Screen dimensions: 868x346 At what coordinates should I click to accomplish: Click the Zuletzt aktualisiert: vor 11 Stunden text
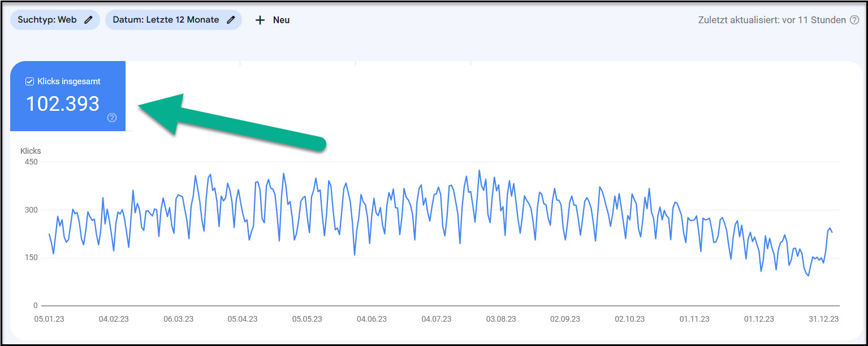pyautogui.click(x=772, y=20)
